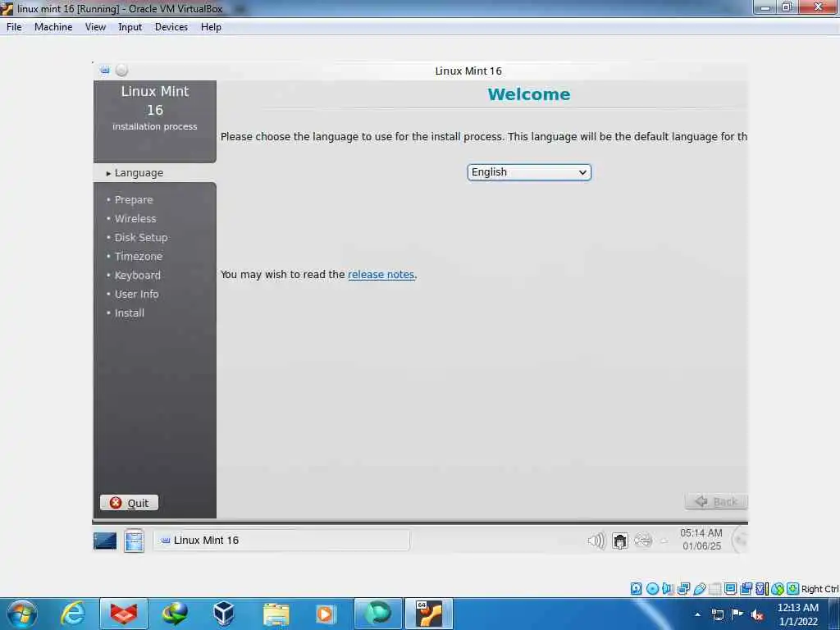Open the Input menu
This screenshot has height=630, width=840.
coord(130,27)
